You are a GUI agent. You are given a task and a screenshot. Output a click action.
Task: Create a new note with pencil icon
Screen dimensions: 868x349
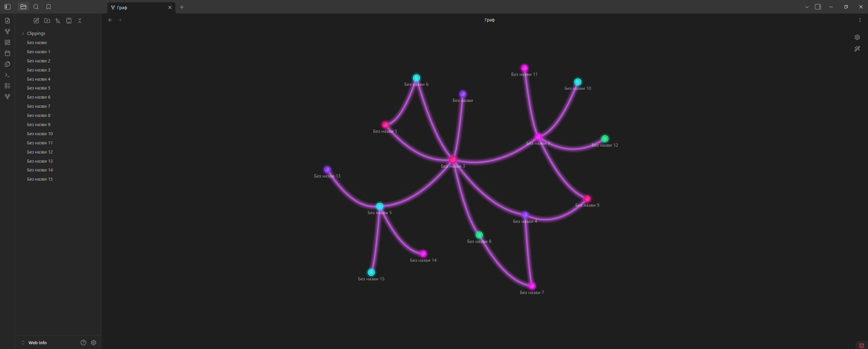coord(36,21)
